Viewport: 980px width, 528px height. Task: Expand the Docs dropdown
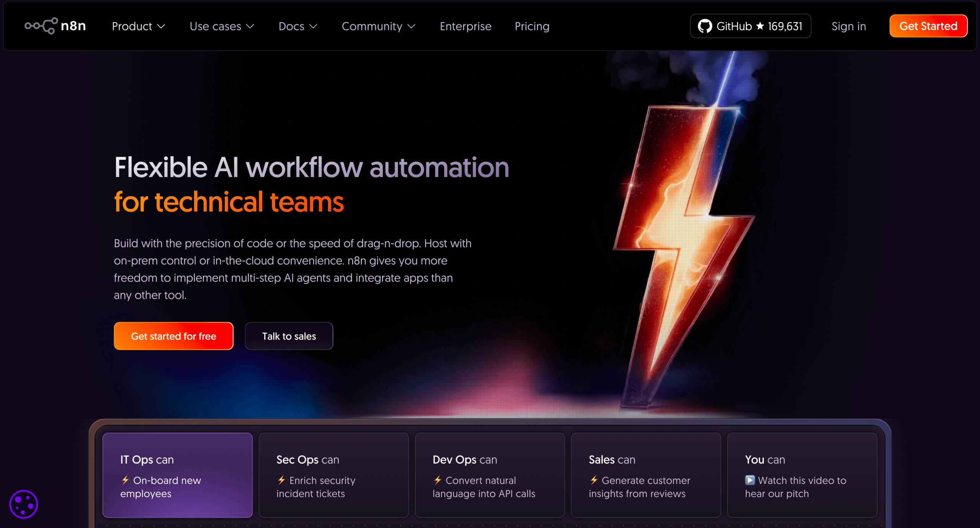click(298, 26)
